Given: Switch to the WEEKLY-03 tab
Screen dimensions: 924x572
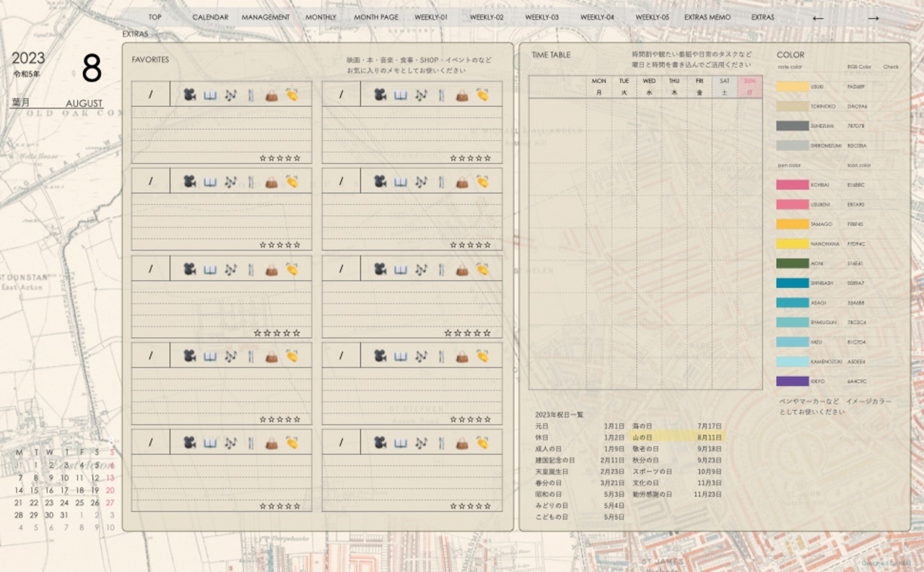Looking at the screenshot, I should click(x=541, y=17).
